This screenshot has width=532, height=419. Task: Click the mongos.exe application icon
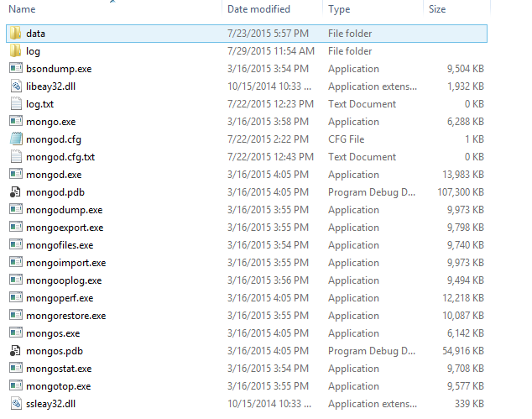[16, 333]
